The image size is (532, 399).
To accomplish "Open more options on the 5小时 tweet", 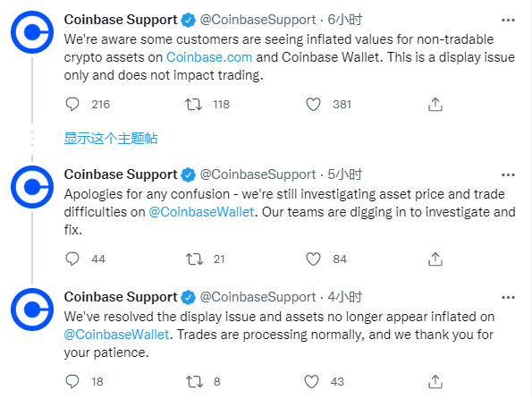I will [x=508, y=175].
